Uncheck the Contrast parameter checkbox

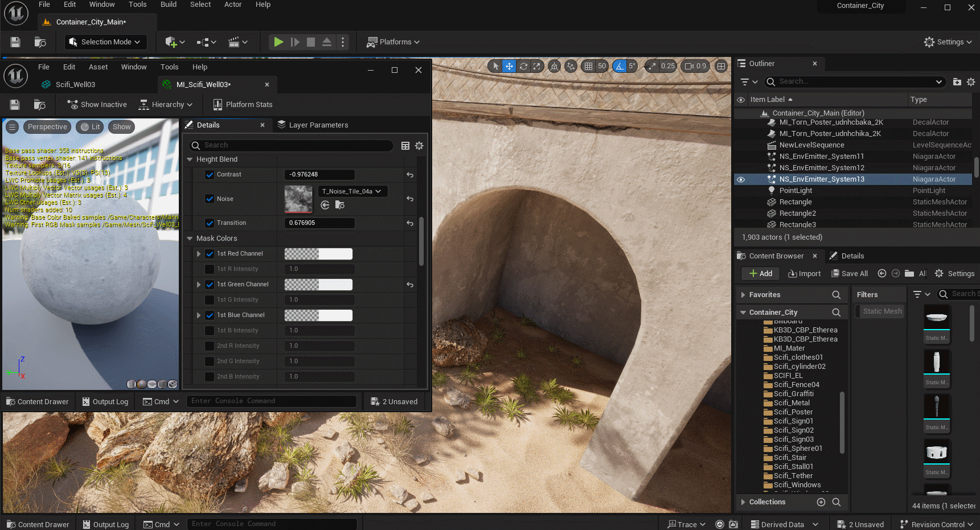point(210,175)
